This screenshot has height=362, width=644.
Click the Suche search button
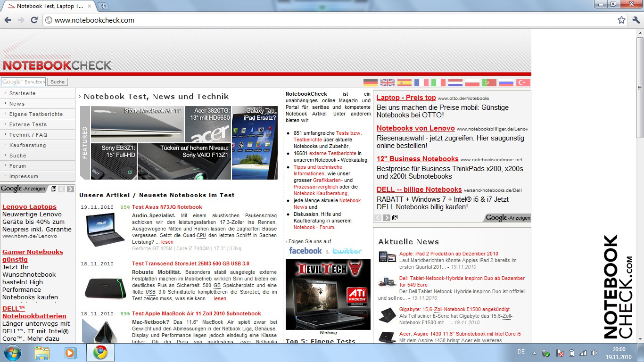point(58,82)
